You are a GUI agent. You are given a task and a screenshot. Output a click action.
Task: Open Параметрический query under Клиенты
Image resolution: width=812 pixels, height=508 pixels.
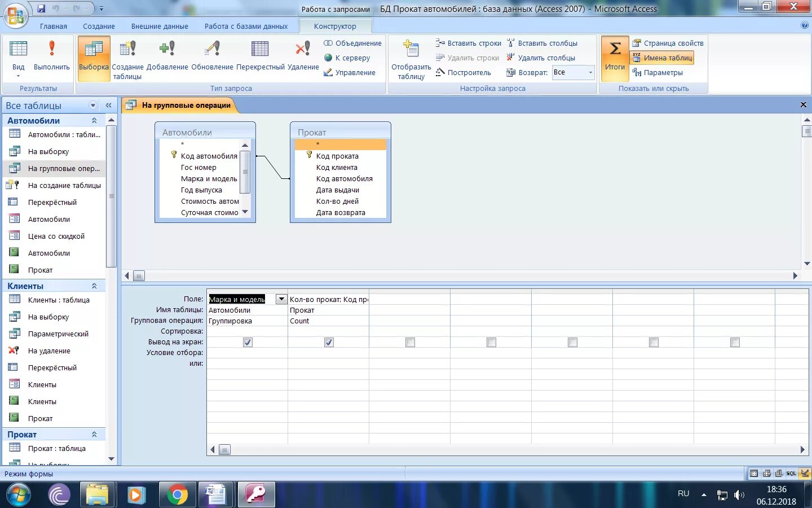55,334
